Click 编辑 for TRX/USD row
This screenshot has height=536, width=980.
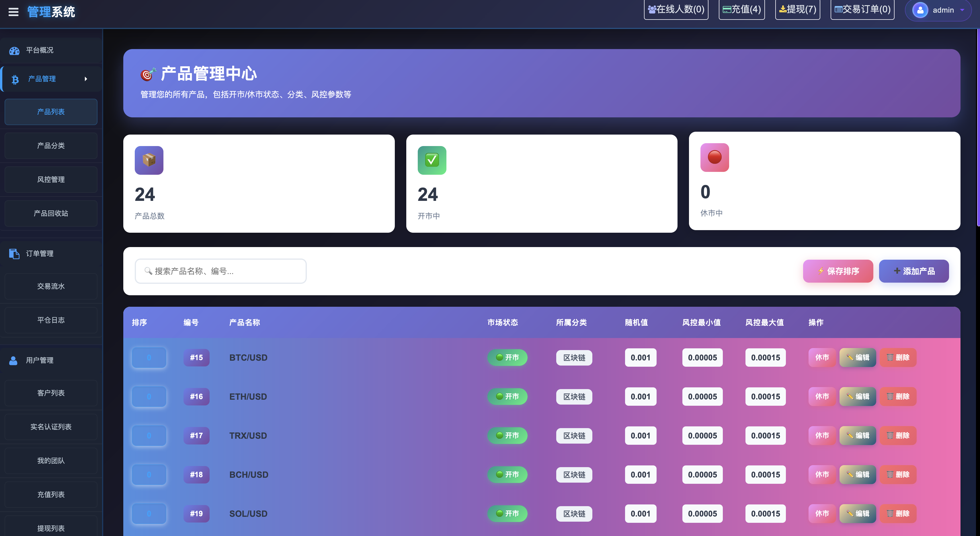click(x=858, y=436)
